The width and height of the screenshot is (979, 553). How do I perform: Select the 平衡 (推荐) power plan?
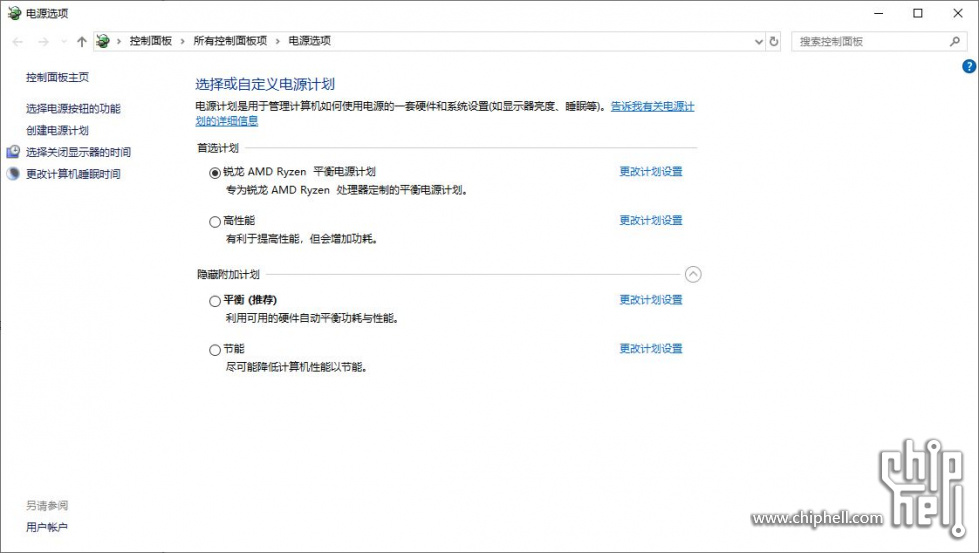click(x=215, y=301)
